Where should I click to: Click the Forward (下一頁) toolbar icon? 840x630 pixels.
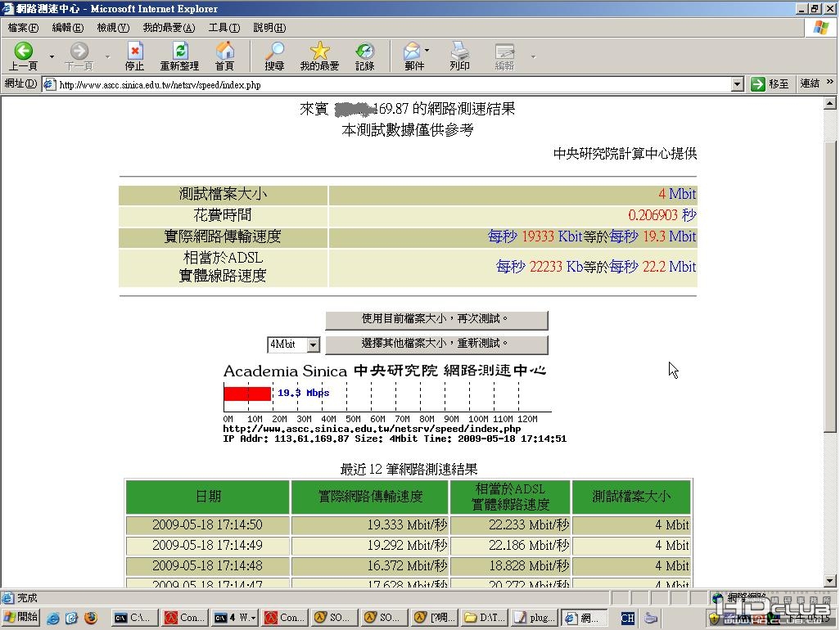79,56
